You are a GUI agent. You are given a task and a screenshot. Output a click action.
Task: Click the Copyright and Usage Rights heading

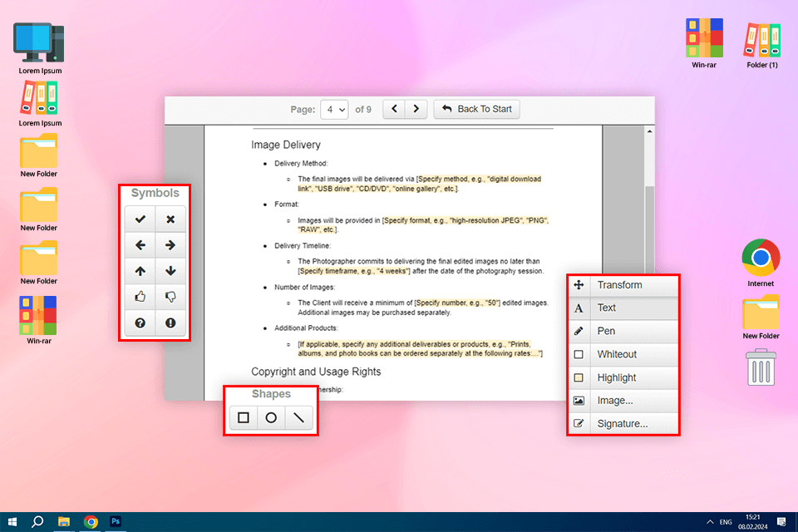pyautogui.click(x=316, y=372)
